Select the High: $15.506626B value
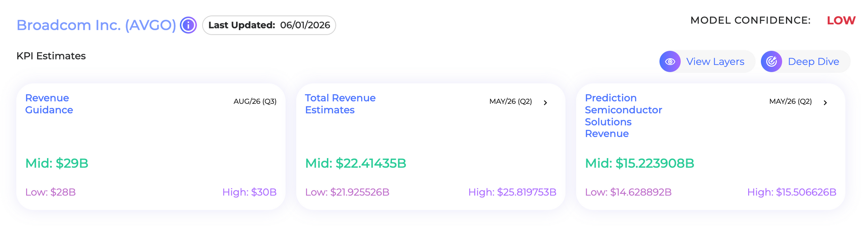The image size is (868, 233). pos(792,192)
